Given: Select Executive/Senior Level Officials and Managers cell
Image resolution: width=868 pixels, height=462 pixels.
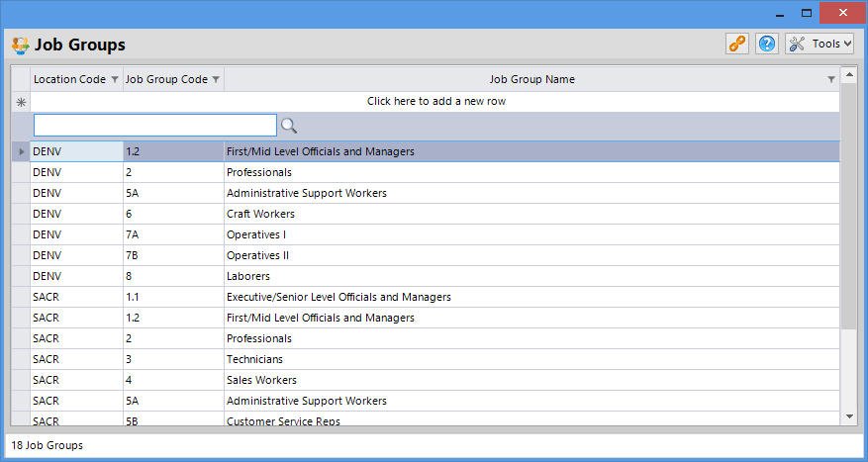Looking at the screenshot, I should coord(531,297).
